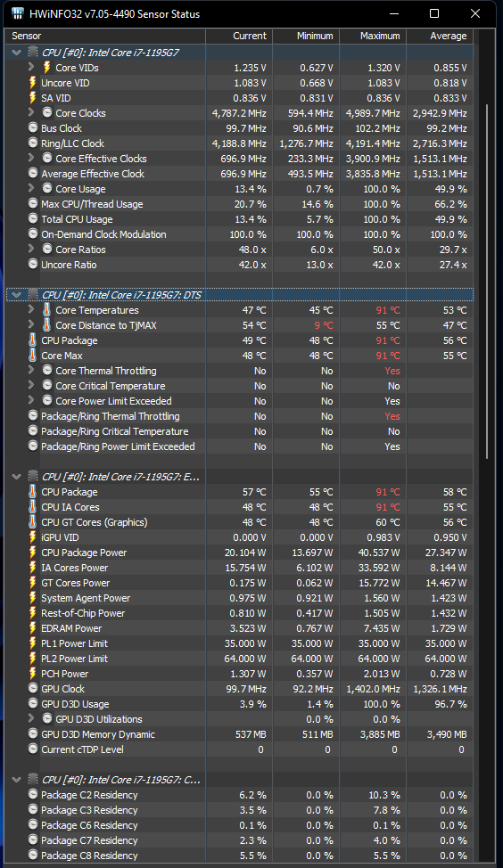Image resolution: width=503 pixels, height=868 pixels.
Task: Expand the Core Usage row
Action: 31,188
